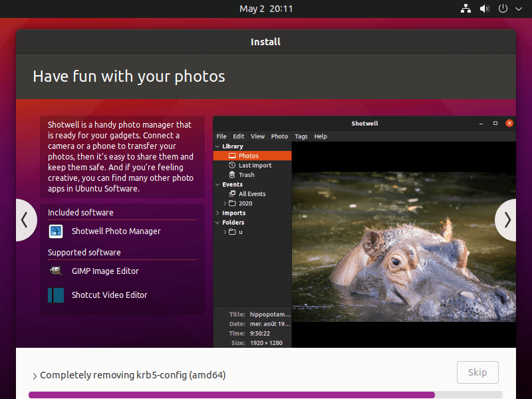The image size is (532, 399).
Task: Select All Events in the sidebar
Action: [x=253, y=194]
